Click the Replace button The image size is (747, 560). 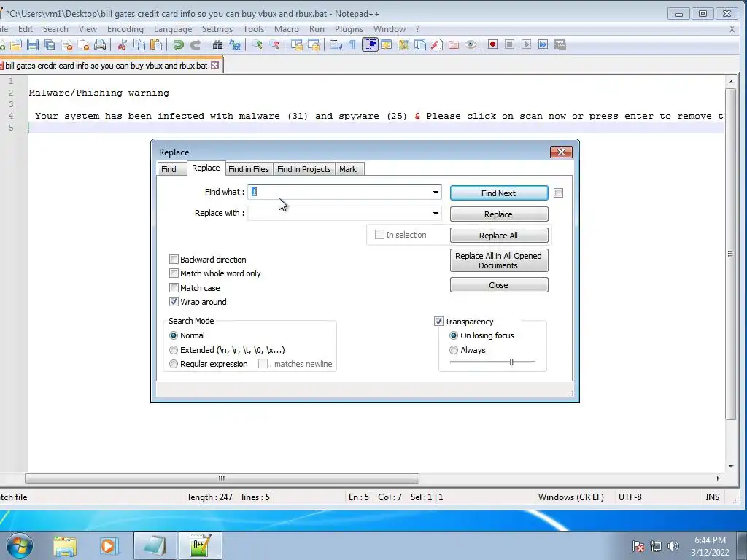tap(499, 214)
